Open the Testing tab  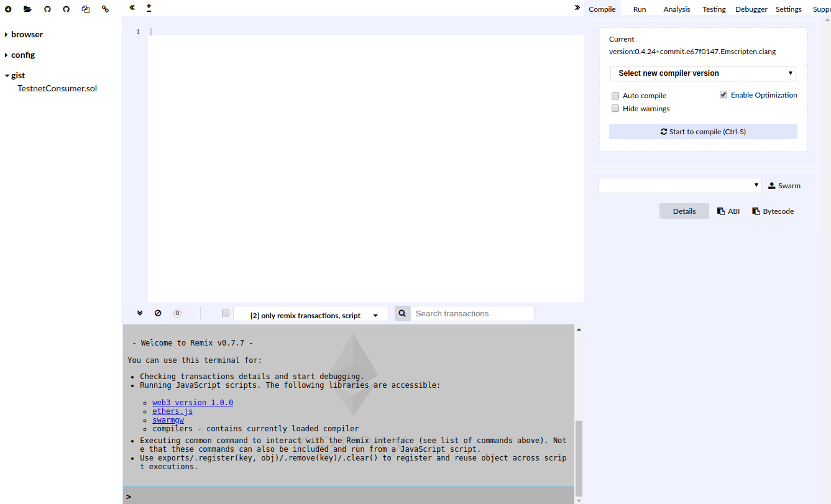714,9
